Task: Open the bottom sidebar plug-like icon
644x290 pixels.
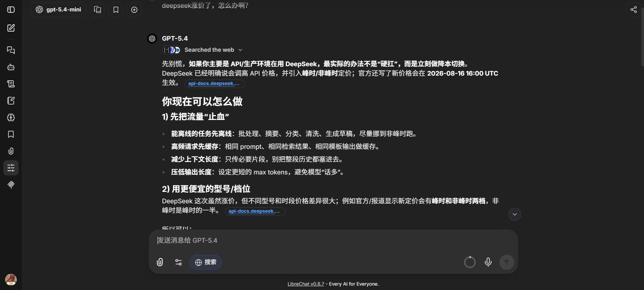Action: pyautogui.click(x=11, y=184)
